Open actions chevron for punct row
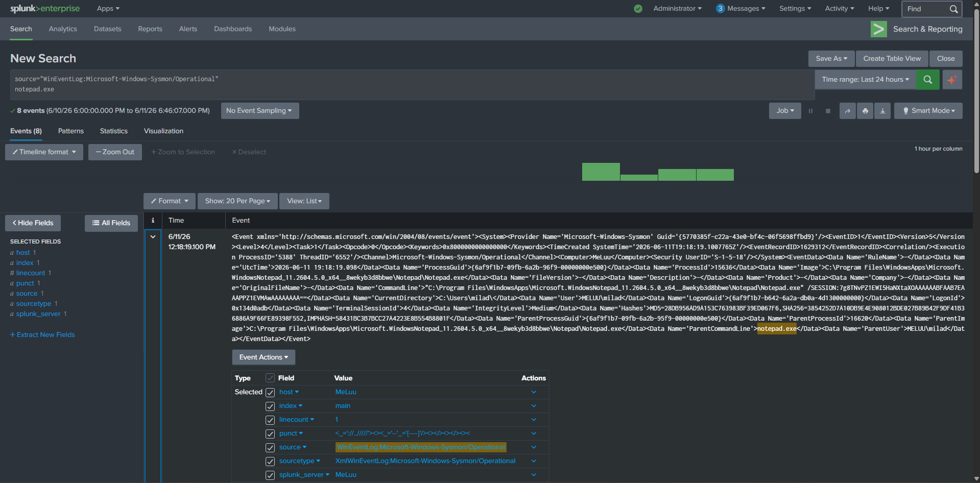The height and width of the screenshot is (483, 980). pos(534,433)
